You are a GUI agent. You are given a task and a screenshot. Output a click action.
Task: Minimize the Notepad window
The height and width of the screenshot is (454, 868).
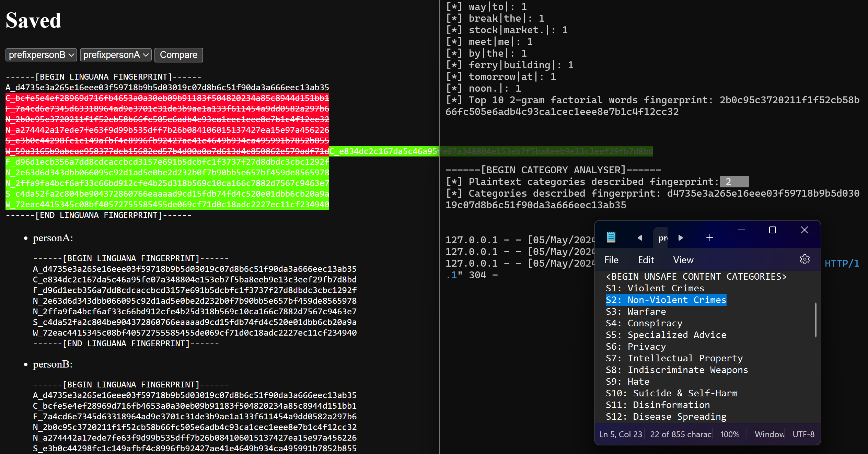tap(741, 230)
